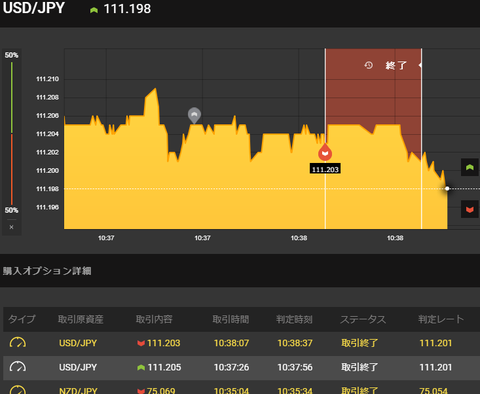
Task: Click the ステータス column header
Action: (363, 319)
